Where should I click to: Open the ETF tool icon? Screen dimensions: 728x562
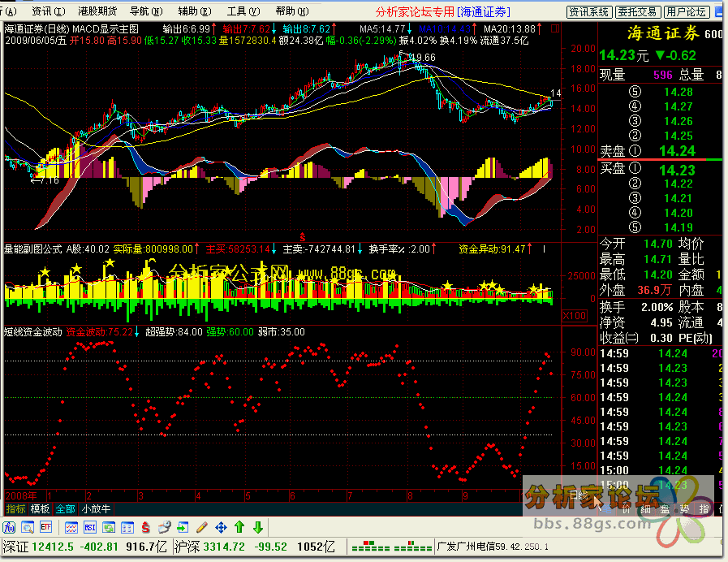pos(45,528)
